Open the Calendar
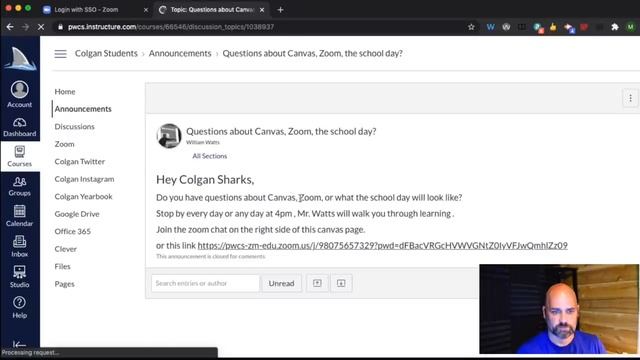The width and height of the screenshot is (640, 360). tap(20, 216)
